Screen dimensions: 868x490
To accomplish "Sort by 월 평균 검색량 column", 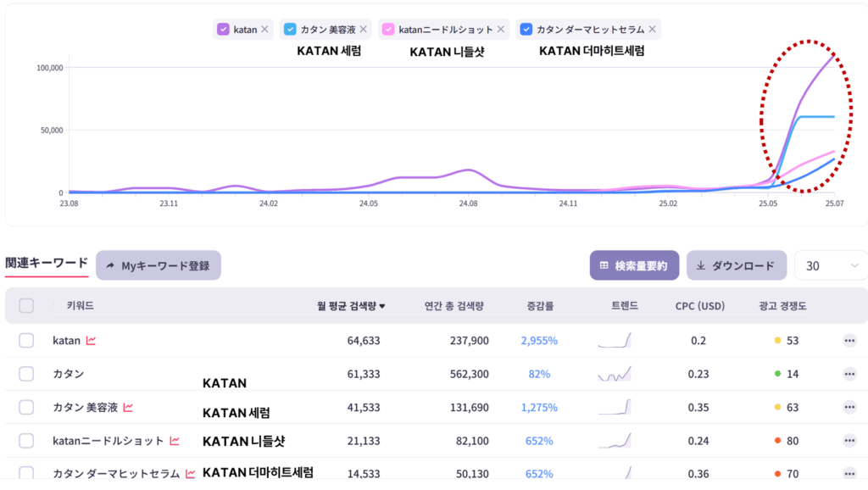I will 351,306.
